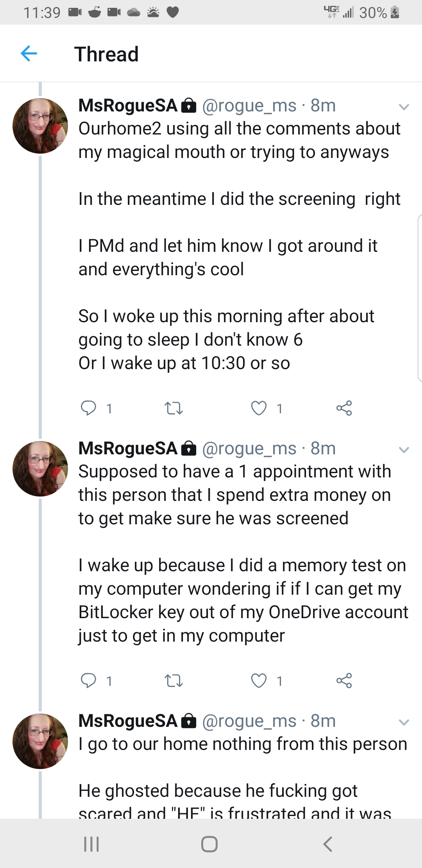Screen dimensions: 422x868
Task: Like the tweet about the memory test
Action: [x=259, y=680]
